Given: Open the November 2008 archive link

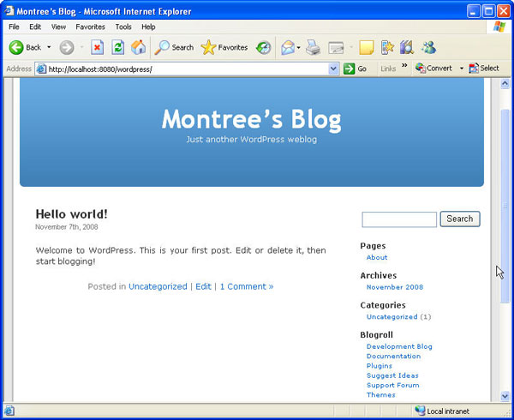Looking at the screenshot, I should (x=395, y=287).
